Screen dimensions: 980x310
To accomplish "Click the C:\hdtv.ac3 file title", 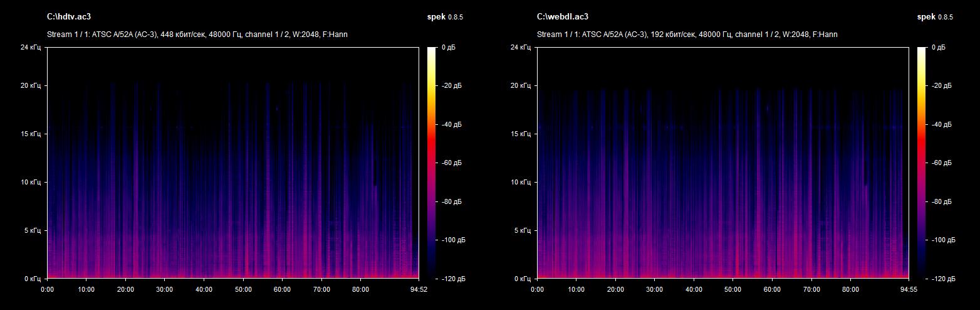I will pos(65,16).
